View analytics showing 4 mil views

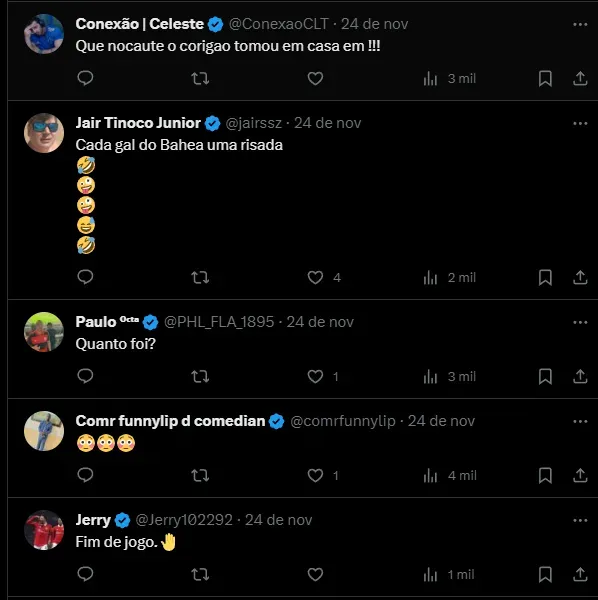point(450,476)
